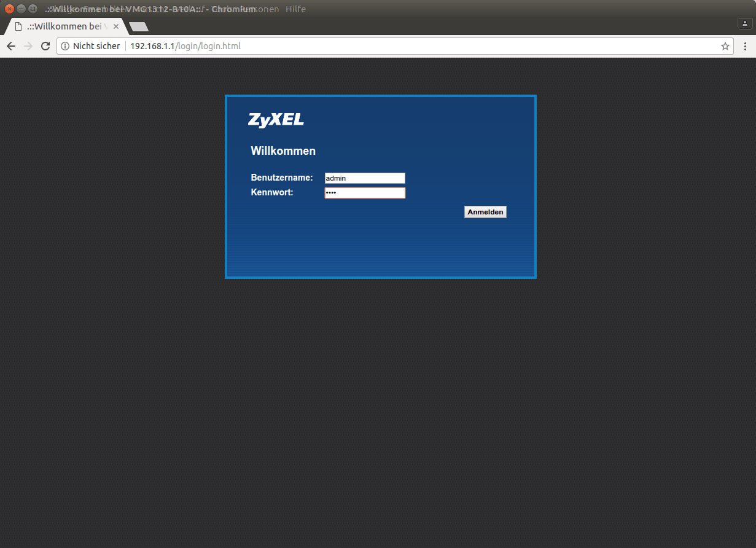Click the back navigation arrow
This screenshot has height=548, width=756.
point(10,45)
